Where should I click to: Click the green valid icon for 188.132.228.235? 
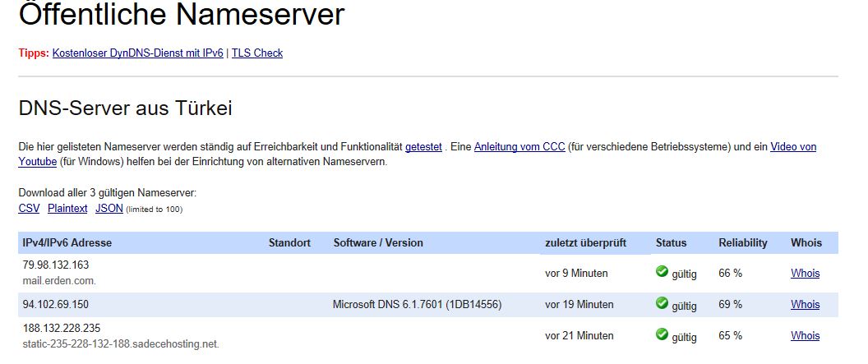pos(662,334)
